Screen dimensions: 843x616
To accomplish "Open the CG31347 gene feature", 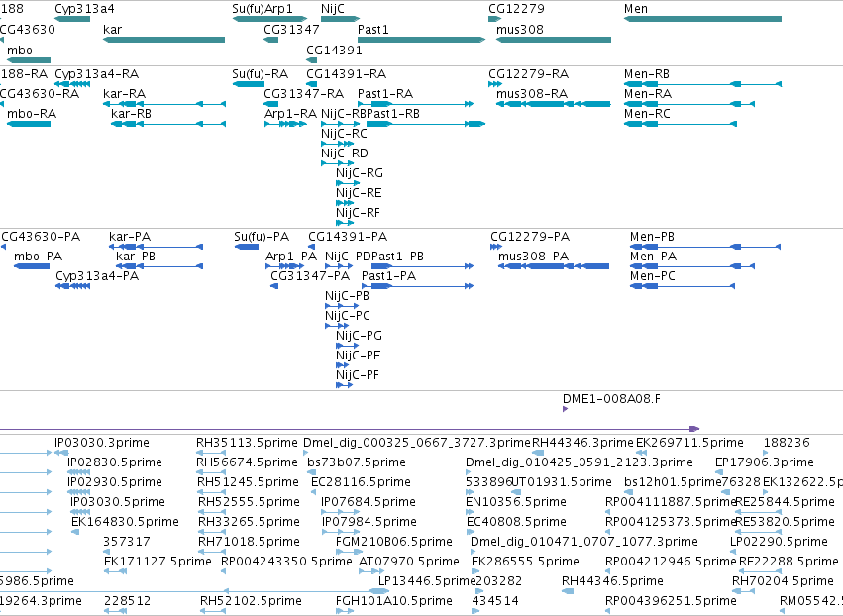I will [x=271, y=40].
